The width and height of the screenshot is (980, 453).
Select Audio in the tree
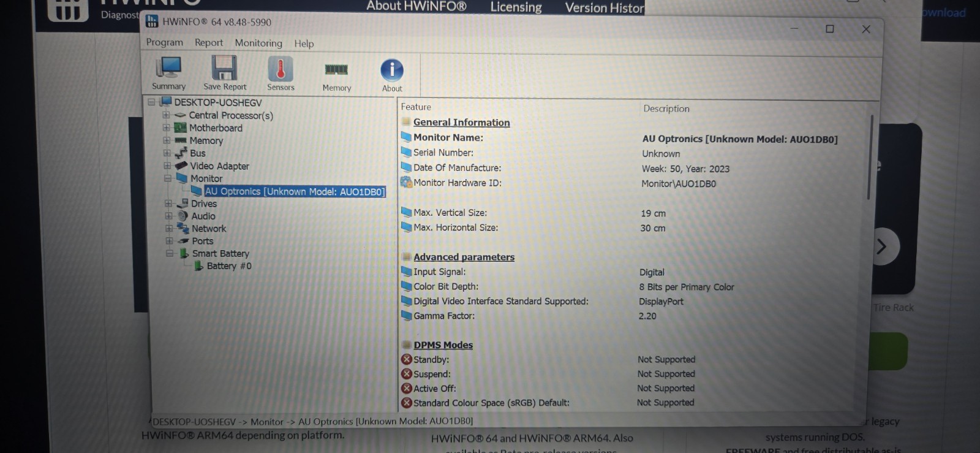203,216
